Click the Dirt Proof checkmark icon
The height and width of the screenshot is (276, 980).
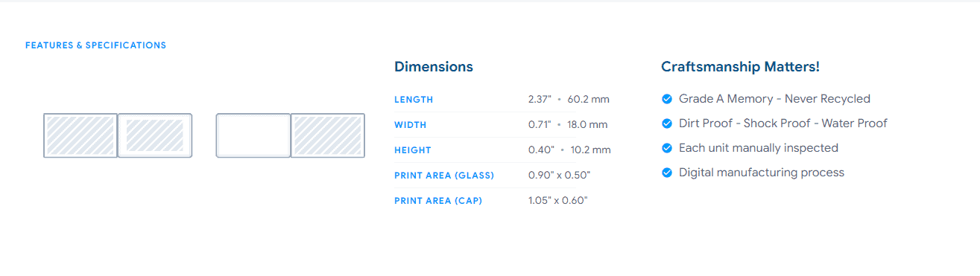pos(667,123)
